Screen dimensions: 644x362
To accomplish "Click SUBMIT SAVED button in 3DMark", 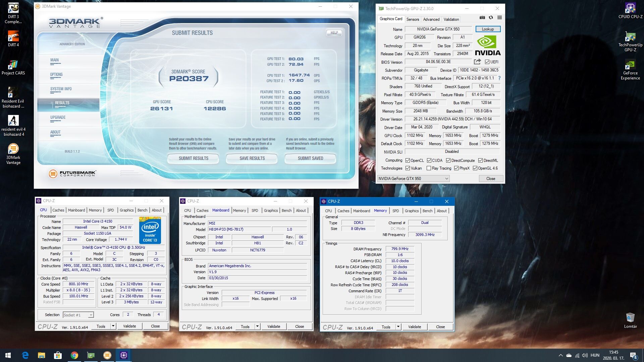I will click(x=311, y=159).
